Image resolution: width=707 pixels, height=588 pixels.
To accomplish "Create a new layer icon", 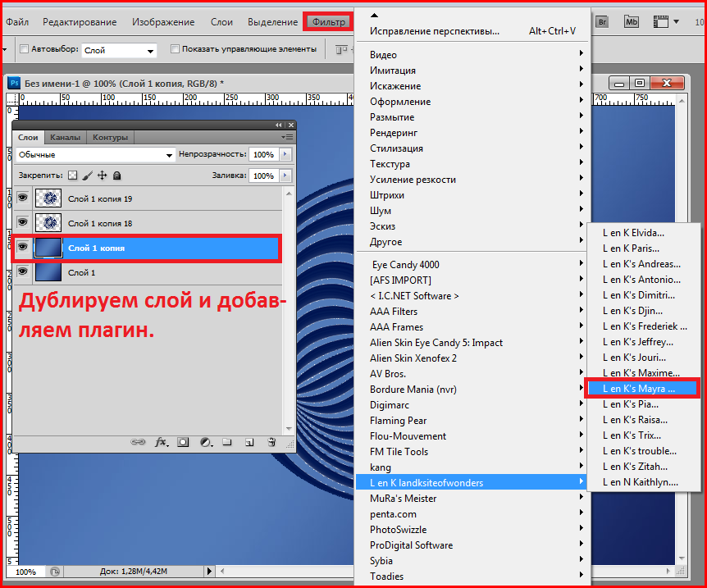I will (x=249, y=442).
